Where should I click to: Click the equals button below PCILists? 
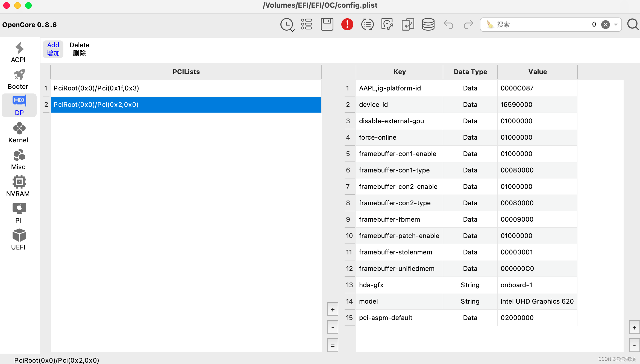click(x=333, y=345)
